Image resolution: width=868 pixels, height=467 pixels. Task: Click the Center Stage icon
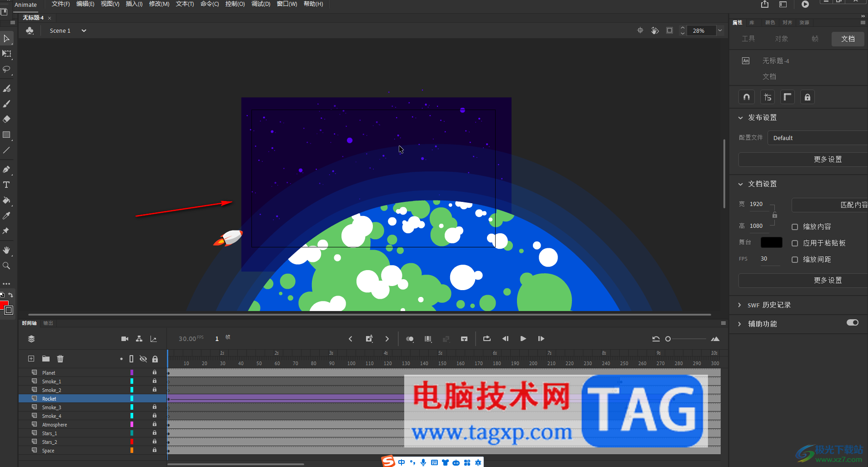click(x=640, y=30)
